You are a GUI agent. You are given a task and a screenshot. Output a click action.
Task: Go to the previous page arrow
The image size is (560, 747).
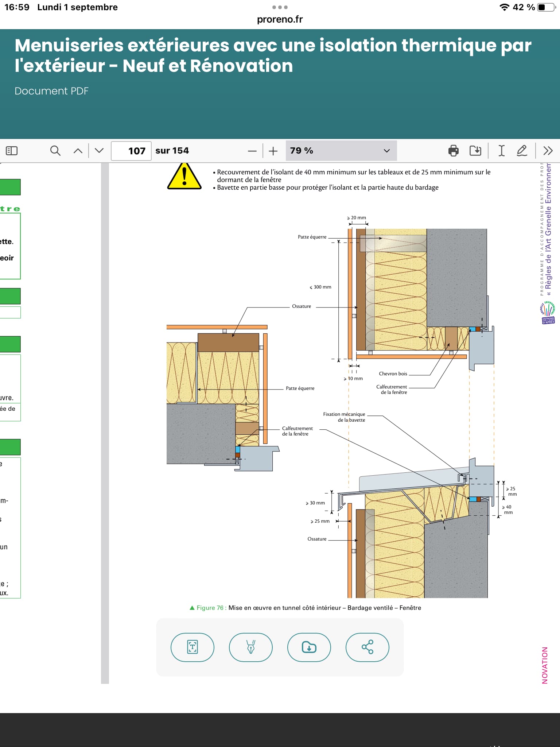[78, 151]
